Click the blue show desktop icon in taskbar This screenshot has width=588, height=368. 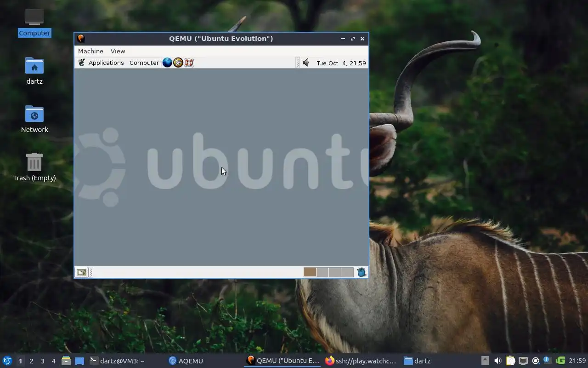(79, 361)
